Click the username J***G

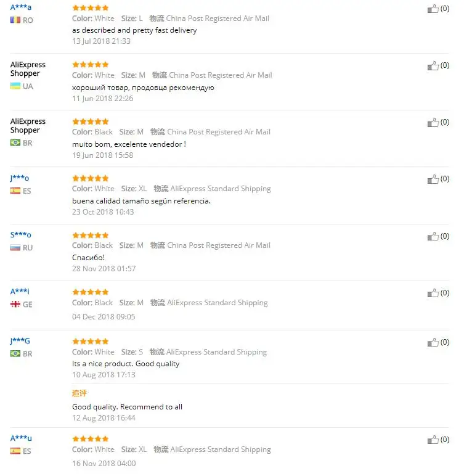20,341
